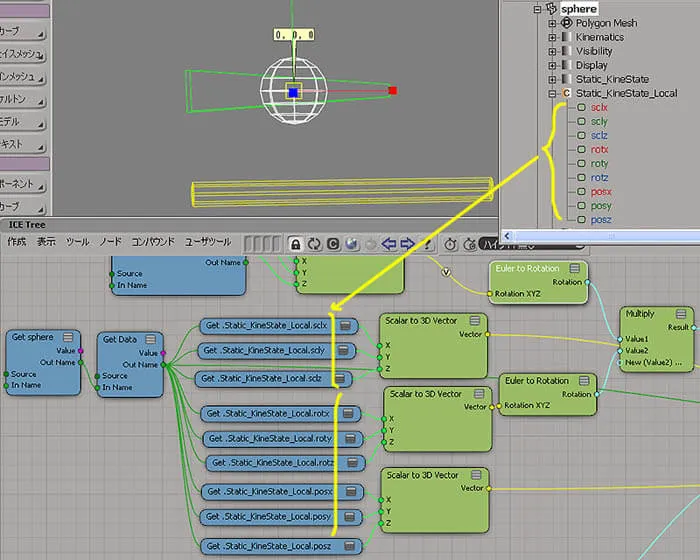Click the stopwatch timer icon

pyautogui.click(x=450, y=244)
